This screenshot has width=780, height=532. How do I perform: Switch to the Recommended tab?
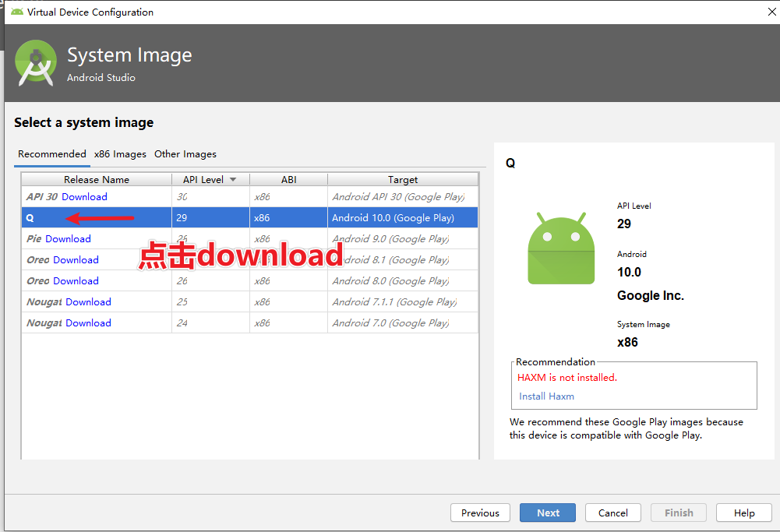point(52,154)
